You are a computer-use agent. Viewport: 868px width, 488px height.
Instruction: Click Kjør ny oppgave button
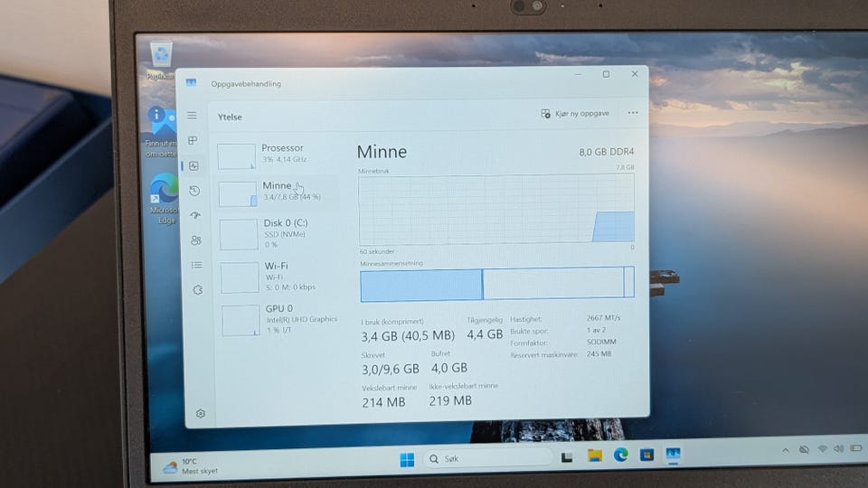pyautogui.click(x=575, y=113)
